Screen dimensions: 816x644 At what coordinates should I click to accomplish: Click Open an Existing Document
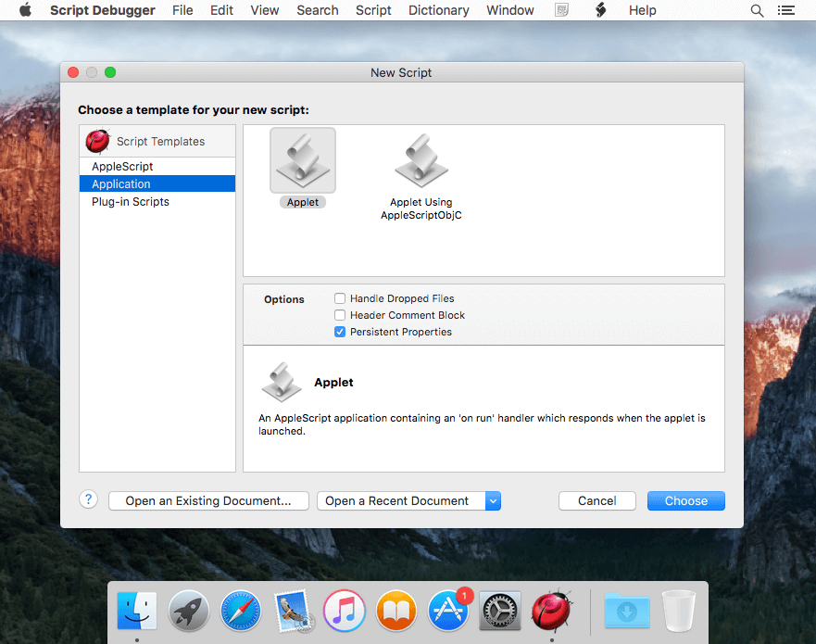click(207, 500)
